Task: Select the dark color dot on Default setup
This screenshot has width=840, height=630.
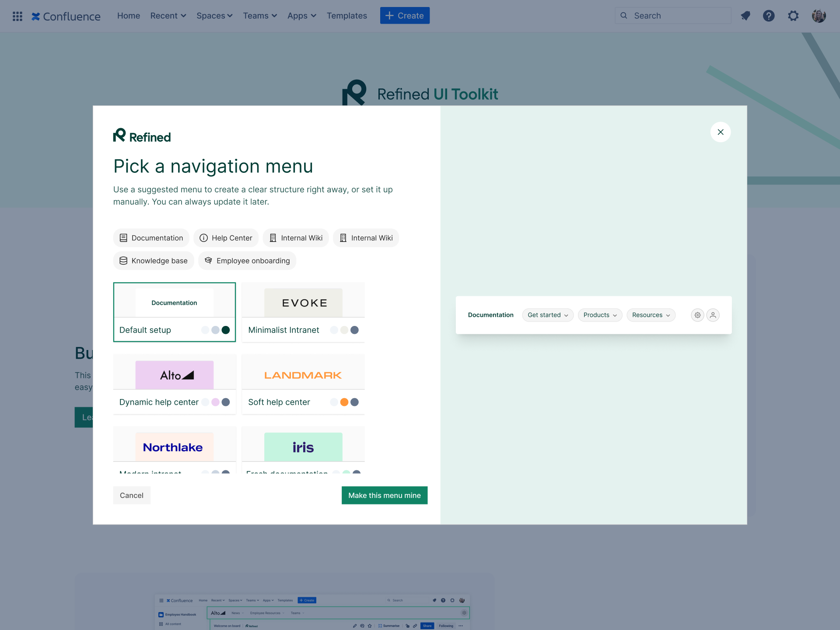Action: [226, 330]
